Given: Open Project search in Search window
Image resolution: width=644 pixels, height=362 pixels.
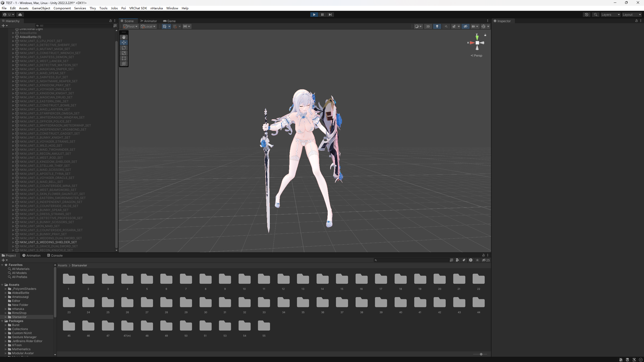Looking at the screenshot, I should (x=451, y=260).
